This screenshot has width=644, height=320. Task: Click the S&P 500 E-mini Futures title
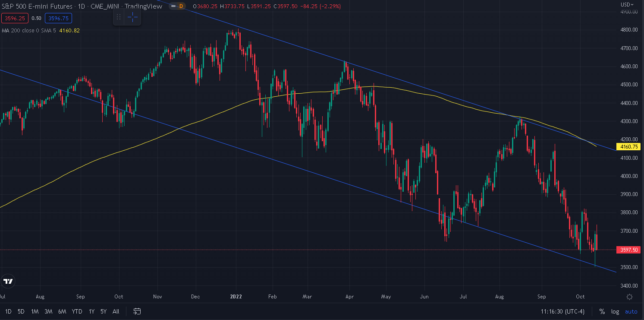tap(37, 6)
